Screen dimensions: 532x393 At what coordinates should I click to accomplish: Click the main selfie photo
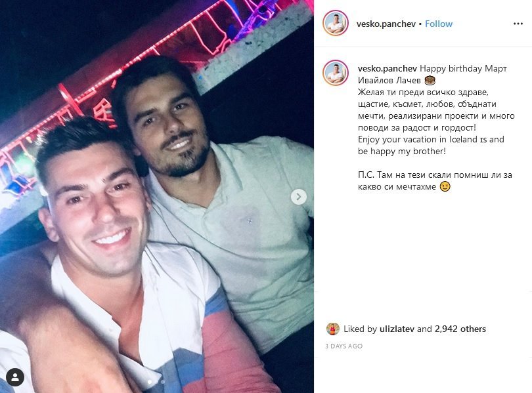click(157, 197)
